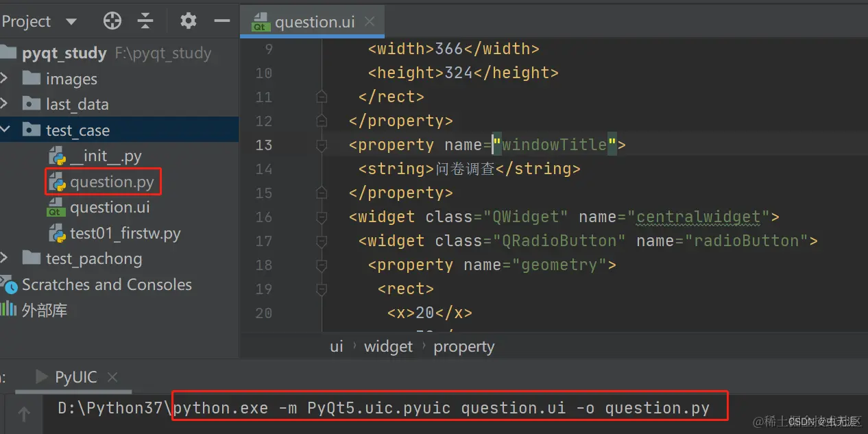
Task: Click the 'ui' breadcrumb
Action: pos(336,346)
